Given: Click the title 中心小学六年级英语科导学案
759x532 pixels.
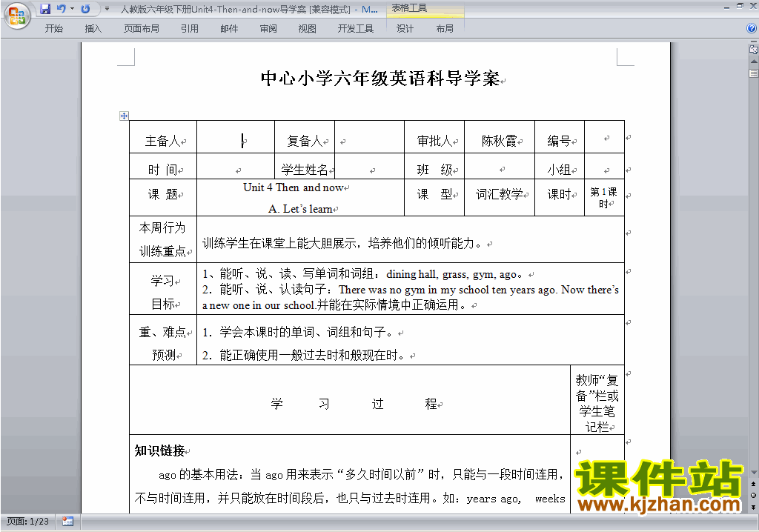Looking at the screenshot, I should (x=380, y=79).
